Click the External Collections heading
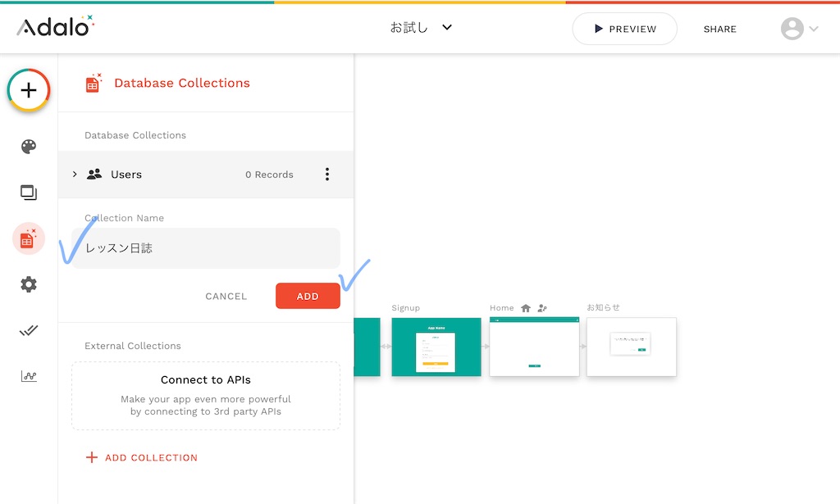 point(133,346)
